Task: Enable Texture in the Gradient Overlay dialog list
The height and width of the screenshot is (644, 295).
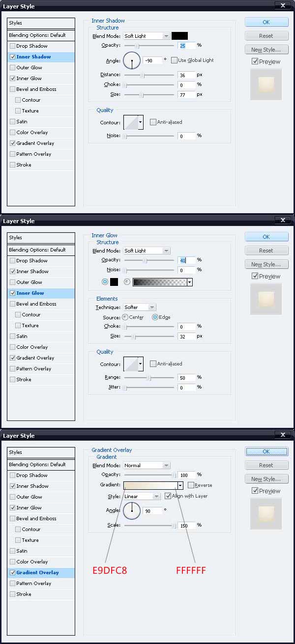Action: [18, 540]
